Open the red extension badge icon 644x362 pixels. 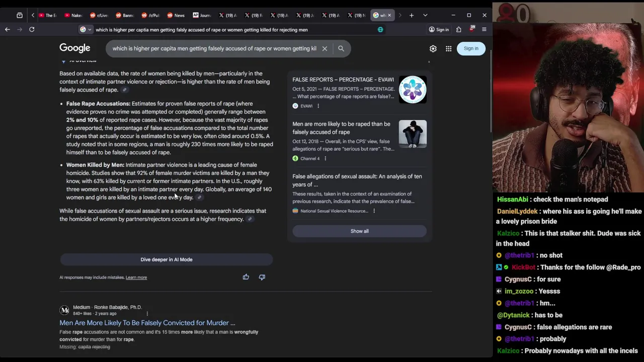point(471,29)
